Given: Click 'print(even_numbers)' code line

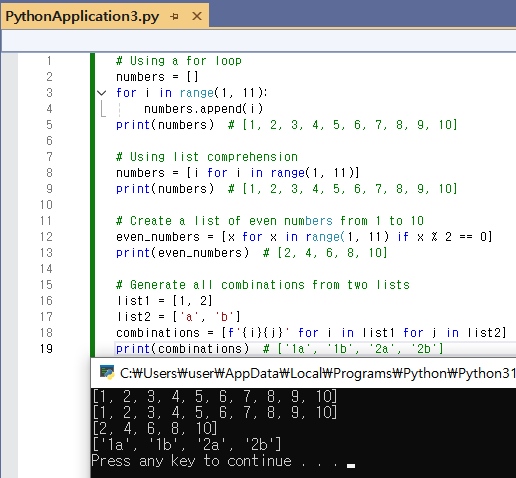Looking at the screenshot, I should tap(183, 253).
